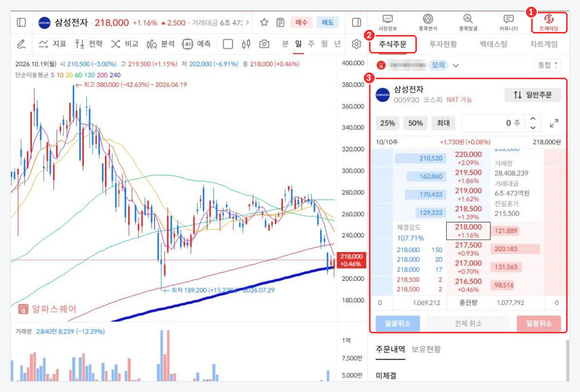Click the 218,000 price tag on axis

click(351, 260)
